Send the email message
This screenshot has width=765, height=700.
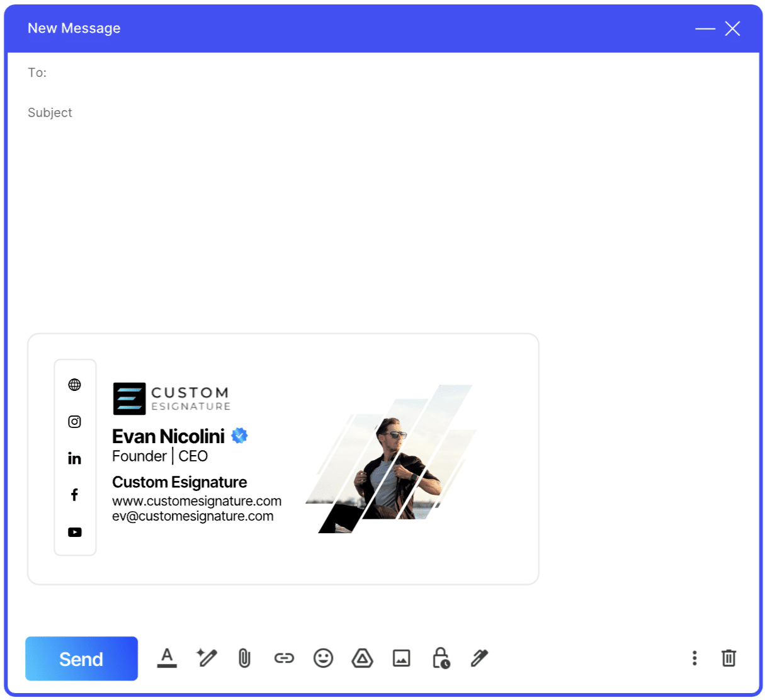[x=81, y=658]
